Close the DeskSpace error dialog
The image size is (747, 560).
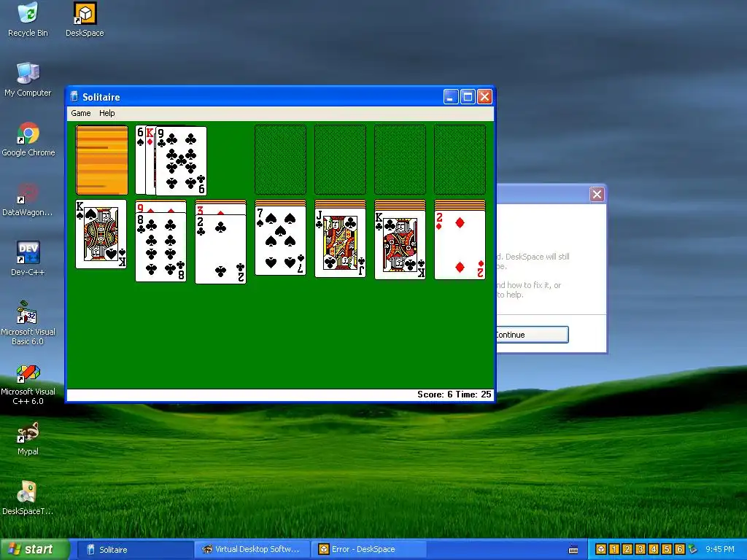click(x=597, y=194)
